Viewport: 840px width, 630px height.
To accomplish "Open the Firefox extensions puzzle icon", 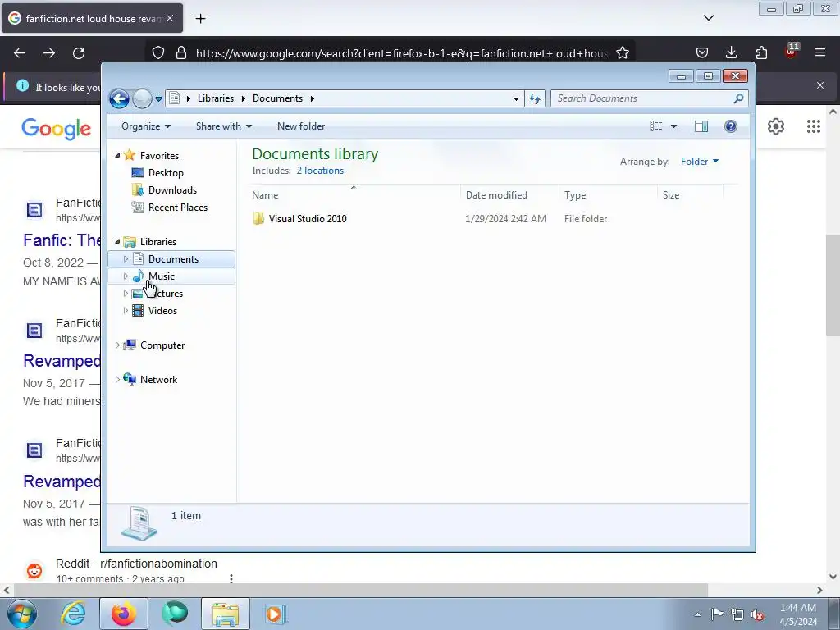I will click(761, 52).
